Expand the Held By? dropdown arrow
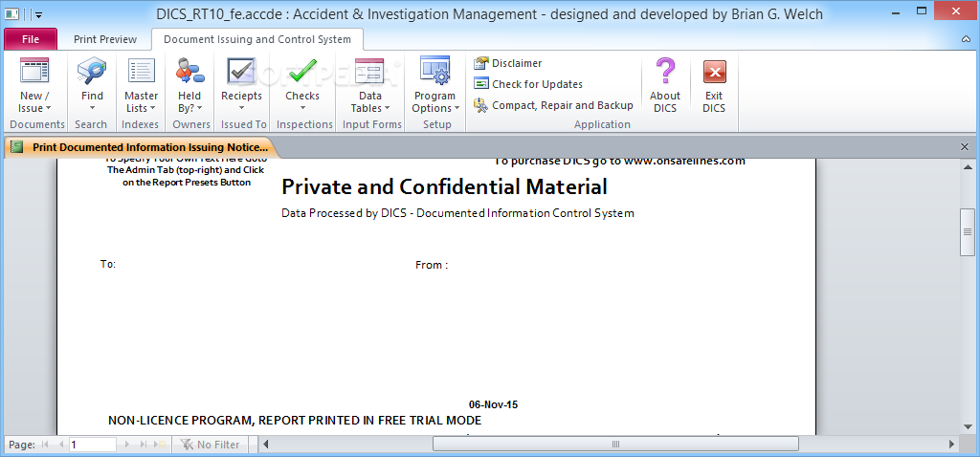Image resolution: width=980 pixels, height=457 pixels. pos(200,109)
